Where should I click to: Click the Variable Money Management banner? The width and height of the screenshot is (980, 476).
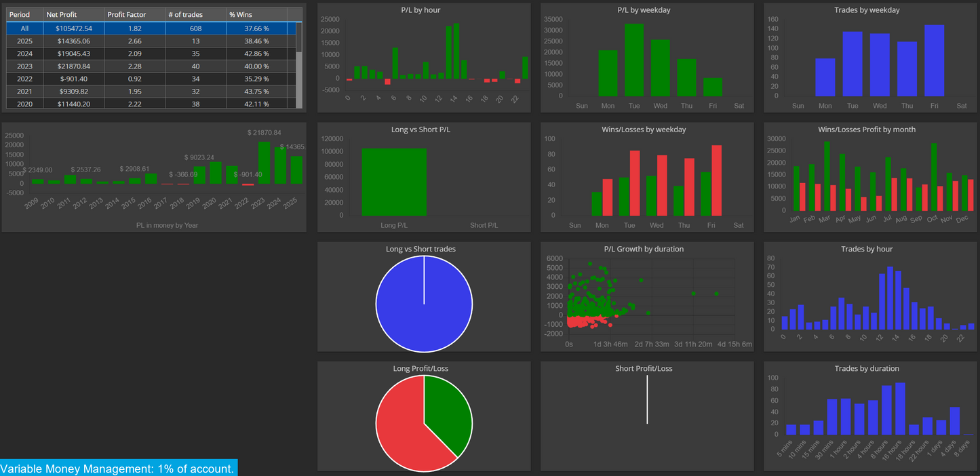pyautogui.click(x=119, y=468)
